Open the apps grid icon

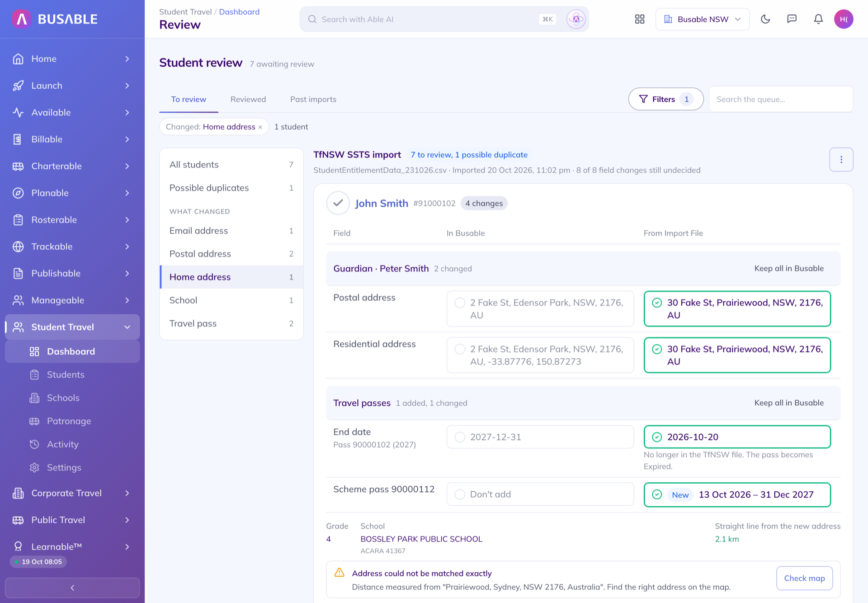click(x=639, y=19)
